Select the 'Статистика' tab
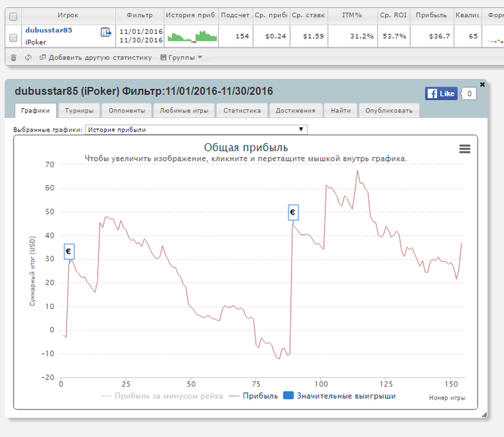 coord(242,111)
